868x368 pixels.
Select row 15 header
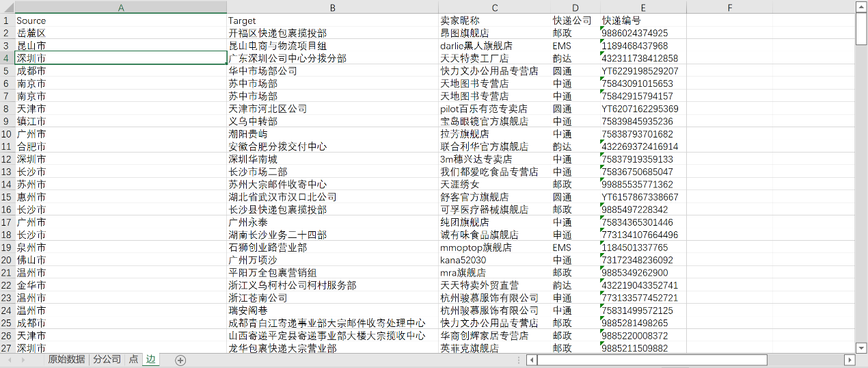pos(8,197)
